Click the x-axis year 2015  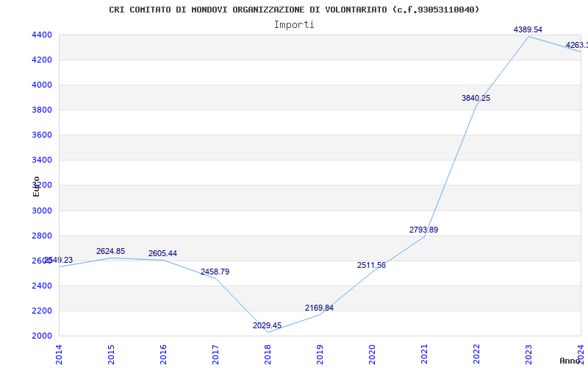coord(111,355)
